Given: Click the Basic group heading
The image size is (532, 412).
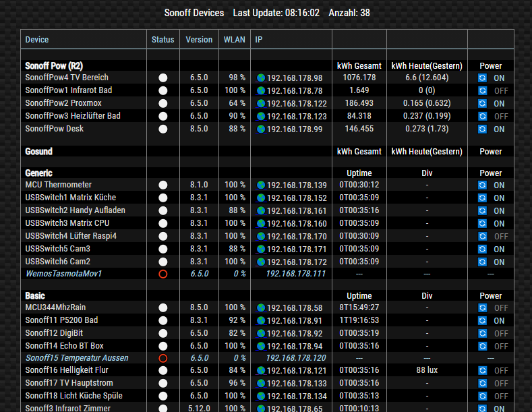Looking at the screenshot, I should (35, 296).
